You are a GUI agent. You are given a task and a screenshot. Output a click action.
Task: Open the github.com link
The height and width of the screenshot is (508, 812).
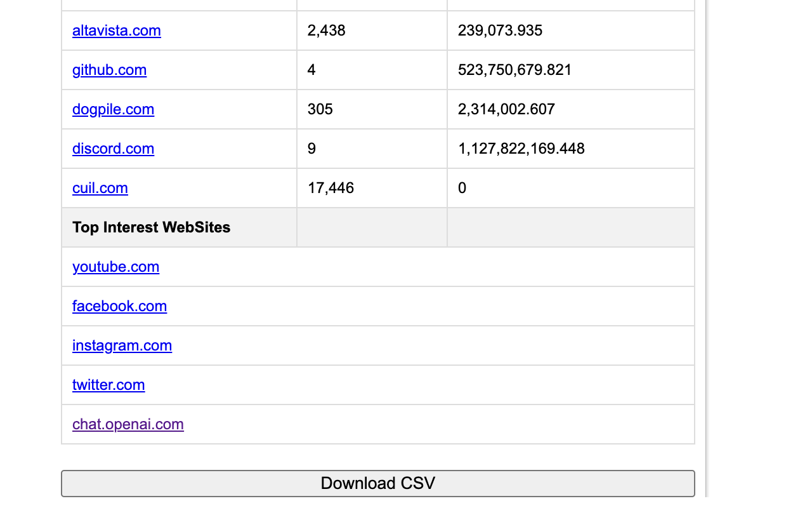109,70
